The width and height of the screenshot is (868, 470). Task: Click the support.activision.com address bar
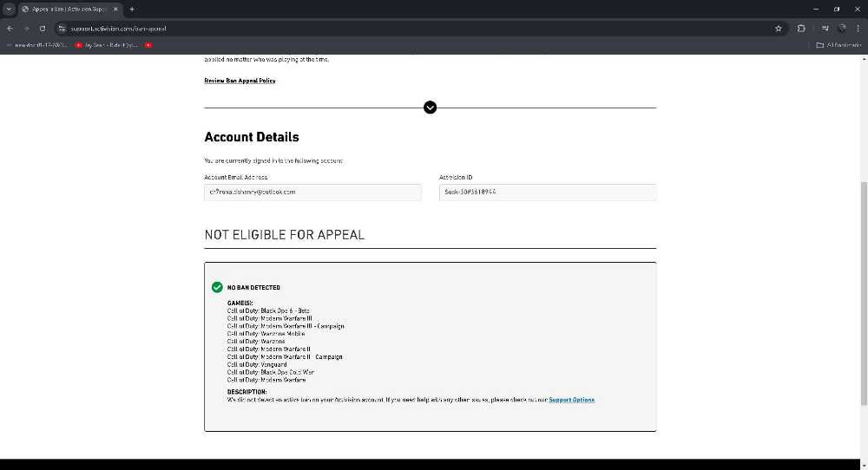[x=415, y=29]
